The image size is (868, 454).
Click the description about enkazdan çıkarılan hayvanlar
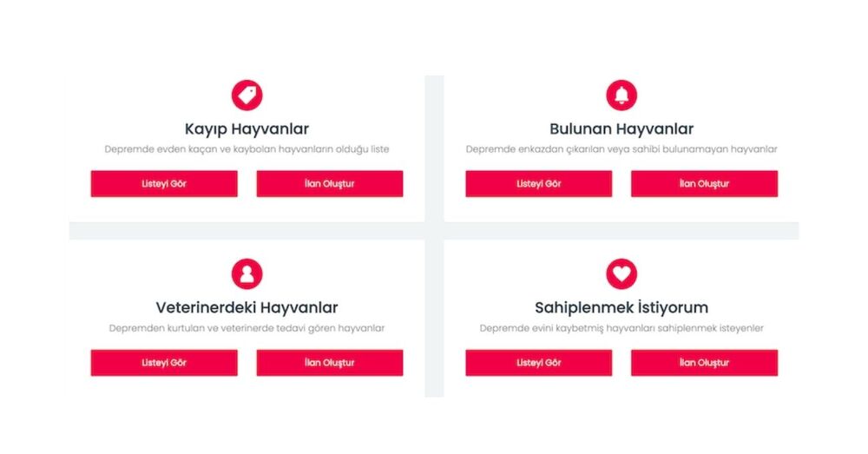pyautogui.click(x=621, y=149)
